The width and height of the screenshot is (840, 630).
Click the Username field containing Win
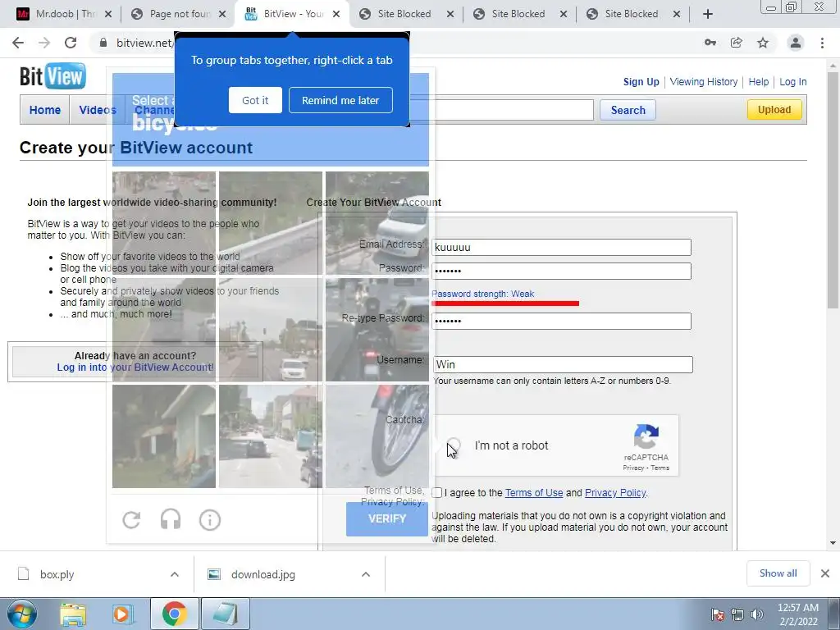tap(563, 364)
